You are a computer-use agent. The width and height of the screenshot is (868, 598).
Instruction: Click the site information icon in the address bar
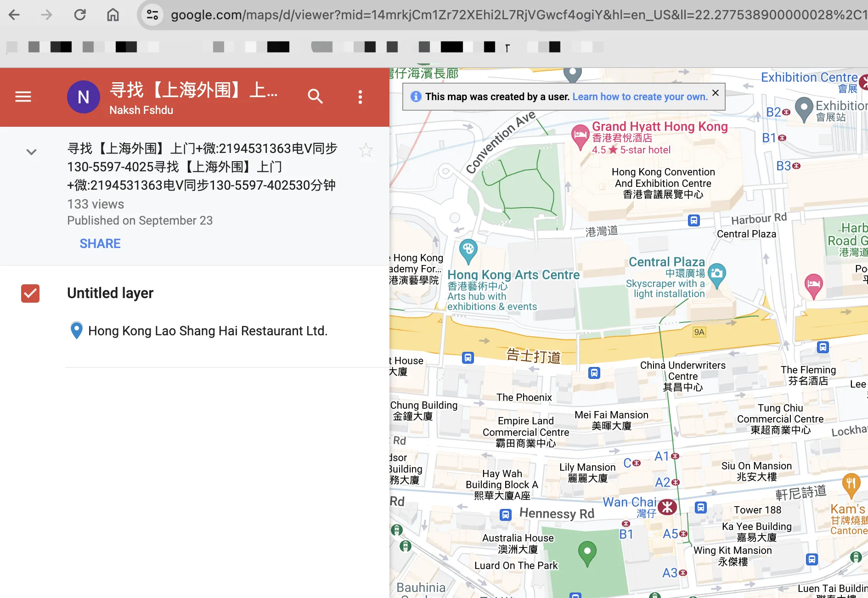click(152, 15)
